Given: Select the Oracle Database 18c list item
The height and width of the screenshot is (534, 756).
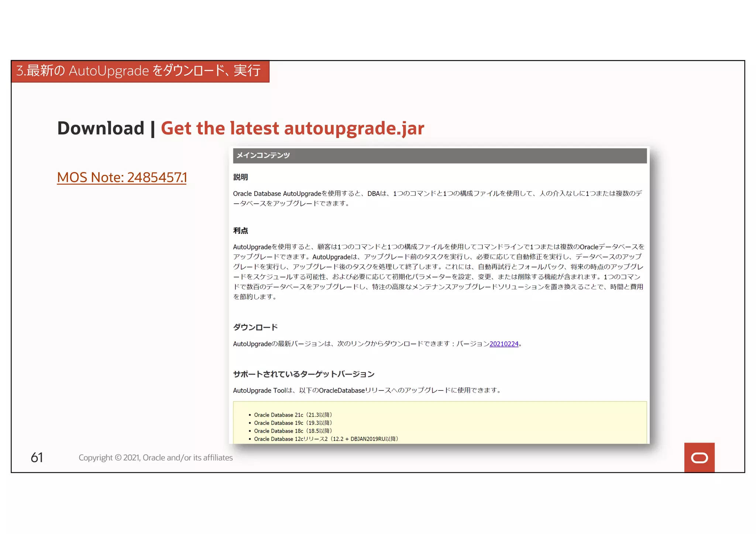Looking at the screenshot, I should [293, 431].
